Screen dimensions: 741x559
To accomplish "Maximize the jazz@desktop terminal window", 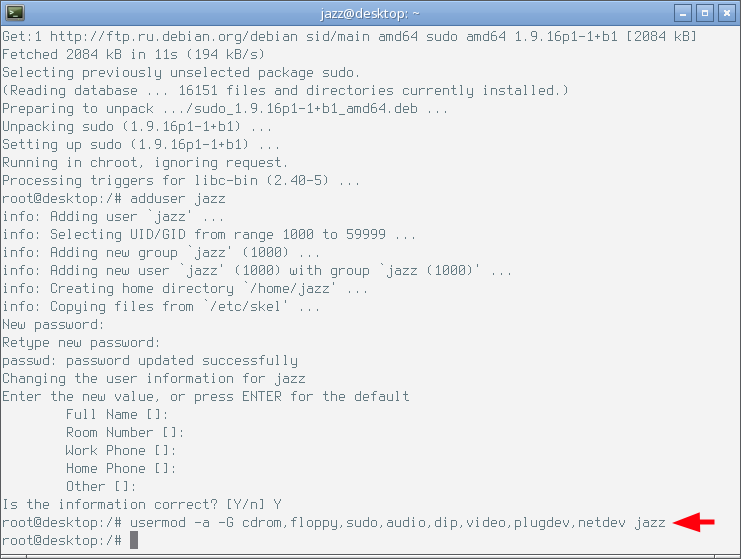I will tap(705, 13).
